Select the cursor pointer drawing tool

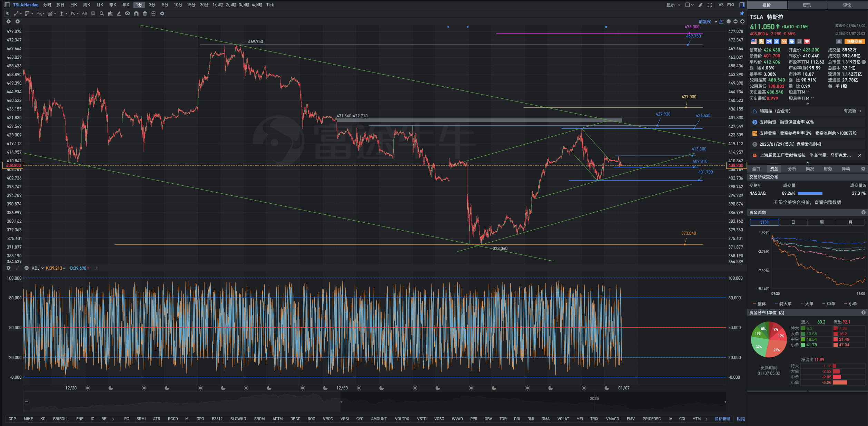tap(7, 13)
